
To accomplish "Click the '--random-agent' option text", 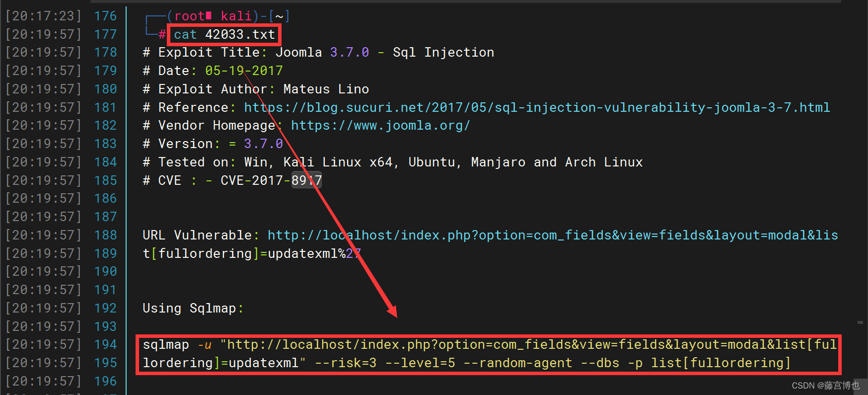I will pos(517,363).
